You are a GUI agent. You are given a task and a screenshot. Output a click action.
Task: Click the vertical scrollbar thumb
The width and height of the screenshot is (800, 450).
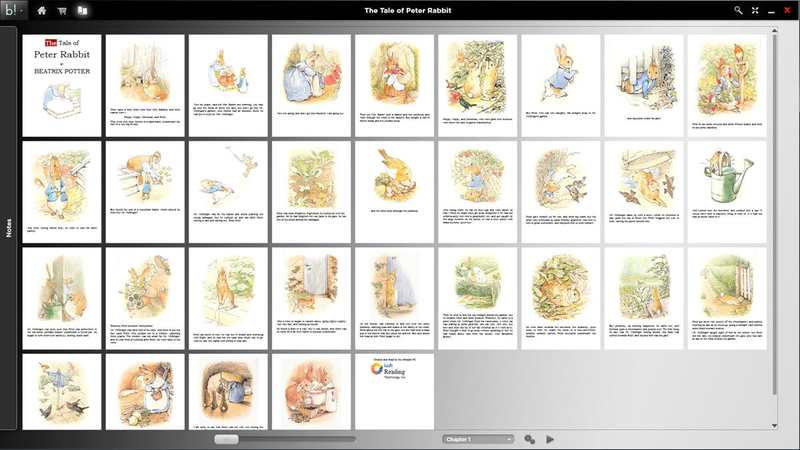tap(774, 214)
